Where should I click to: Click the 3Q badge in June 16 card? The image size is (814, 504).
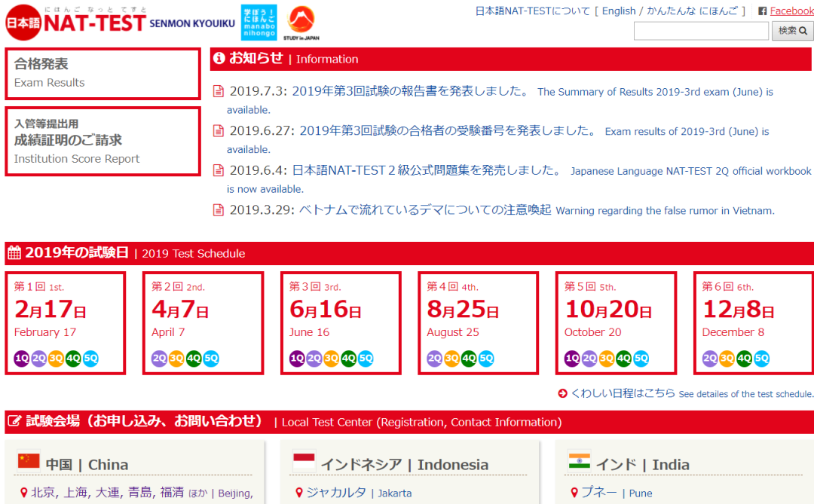[331, 358]
